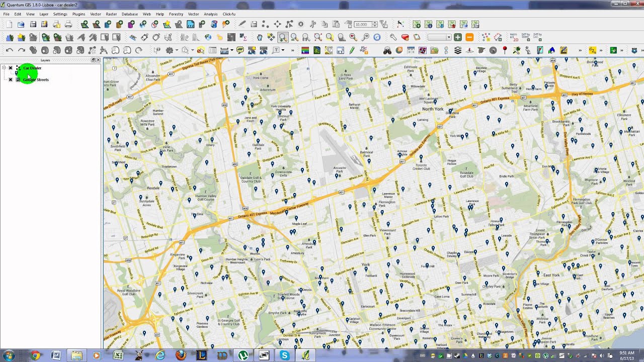Toggle visibility of Car Dealer layer
This screenshot has width=644, height=362.
pos(10,68)
